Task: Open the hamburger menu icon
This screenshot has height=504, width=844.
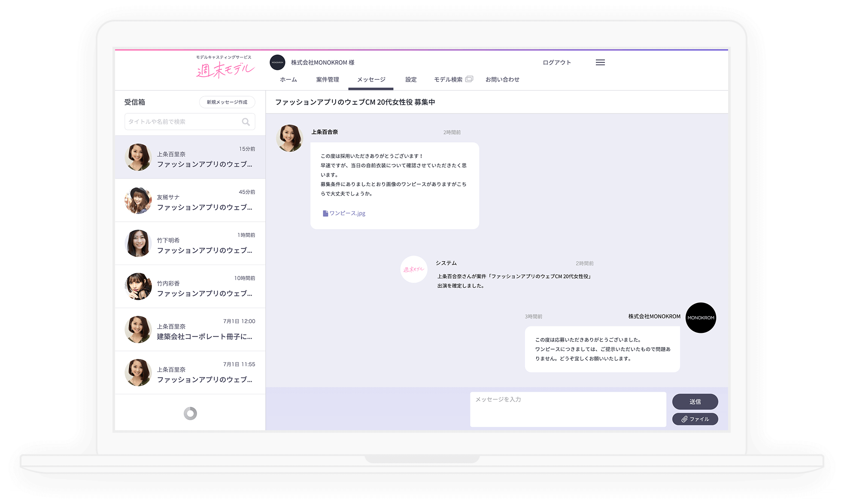Action: click(x=600, y=63)
